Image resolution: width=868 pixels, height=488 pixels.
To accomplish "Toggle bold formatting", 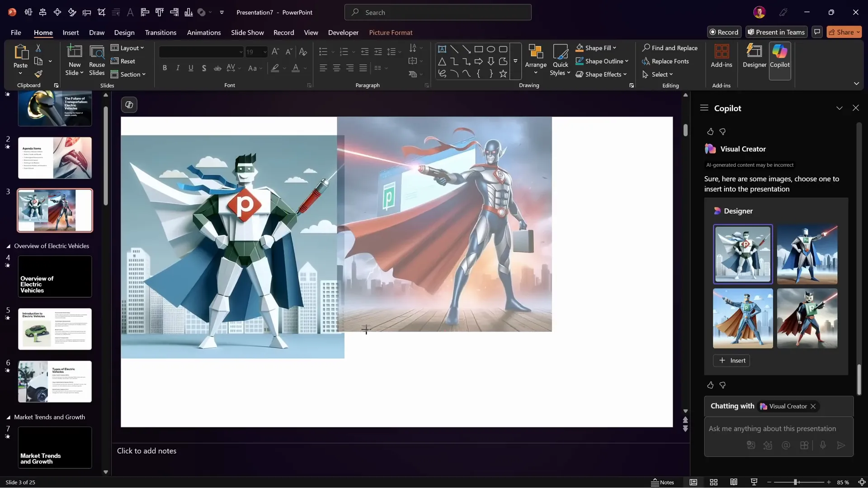I will pyautogui.click(x=165, y=68).
